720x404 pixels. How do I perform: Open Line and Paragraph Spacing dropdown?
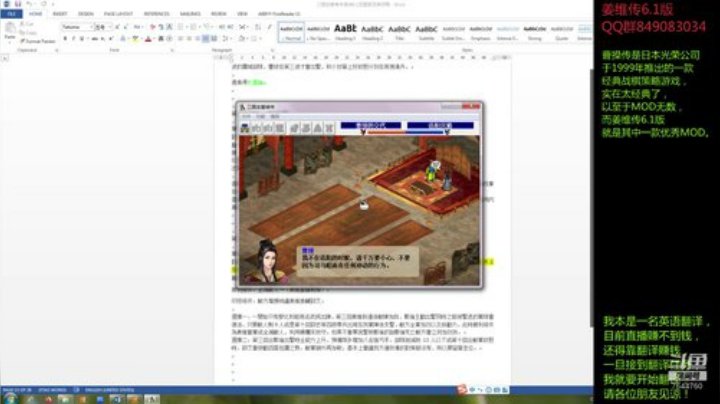coord(226,39)
